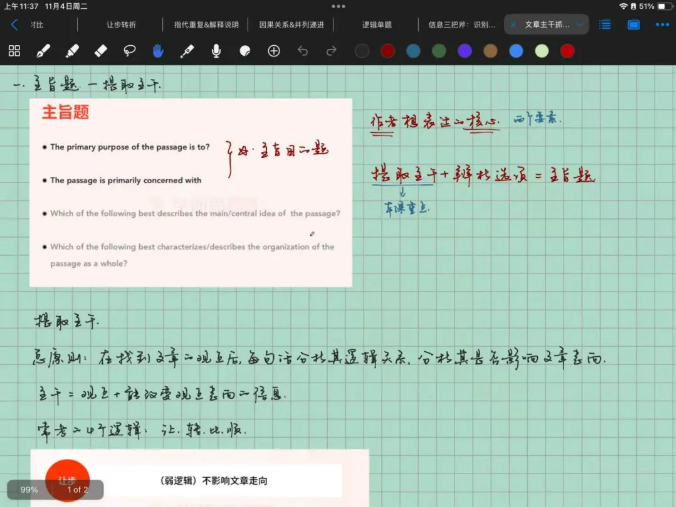This screenshot has width=676, height=507.
Task: Activate the hand pan tool
Action: 158,50
